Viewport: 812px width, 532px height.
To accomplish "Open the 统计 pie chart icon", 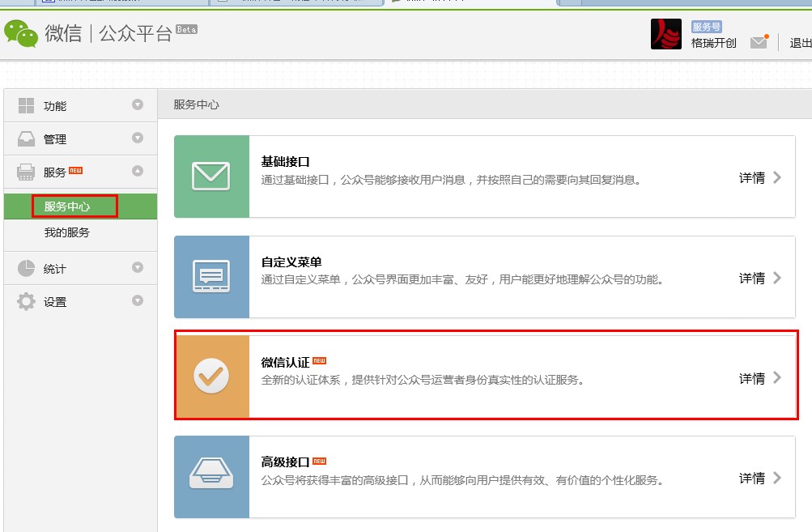I will click(26, 268).
